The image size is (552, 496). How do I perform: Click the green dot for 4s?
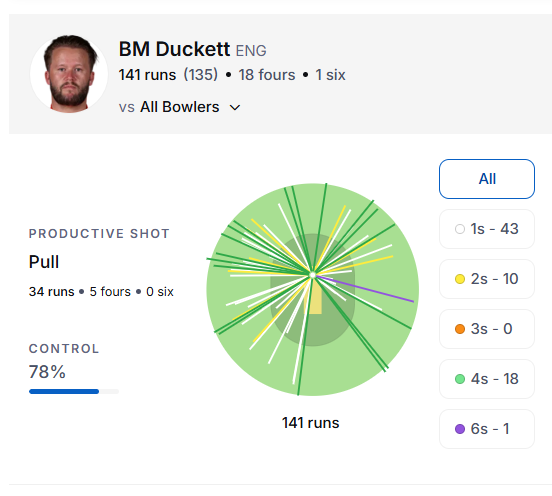click(x=460, y=379)
